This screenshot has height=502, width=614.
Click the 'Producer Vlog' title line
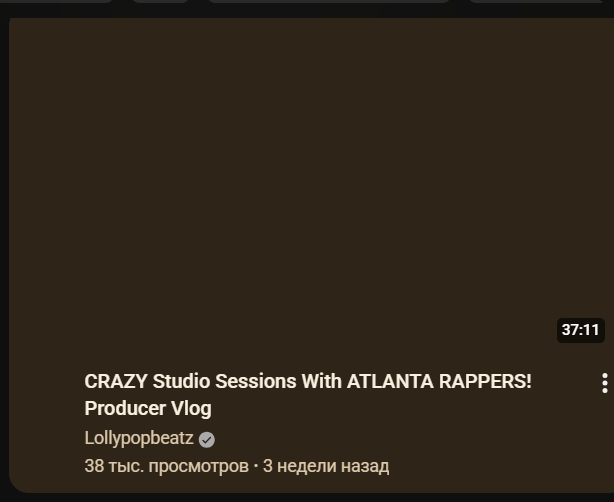[x=148, y=408]
